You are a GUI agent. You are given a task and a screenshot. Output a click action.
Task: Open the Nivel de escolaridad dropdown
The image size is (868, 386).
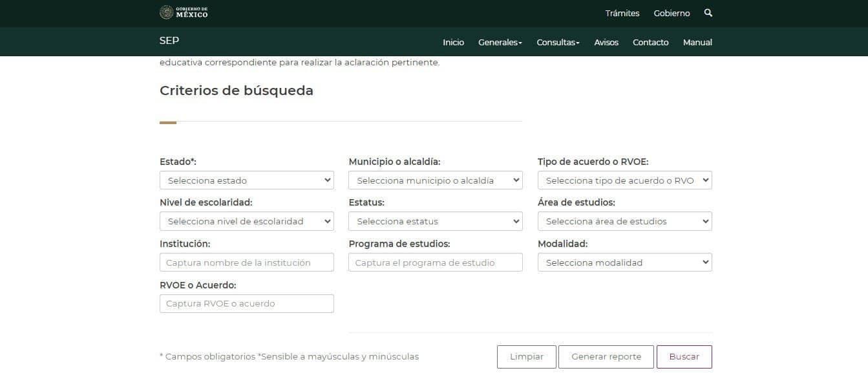point(247,221)
